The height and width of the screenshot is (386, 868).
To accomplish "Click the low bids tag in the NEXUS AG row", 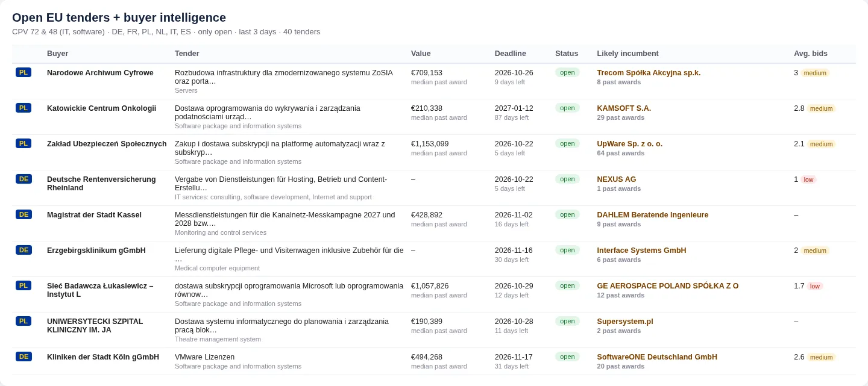I will tap(808, 179).
